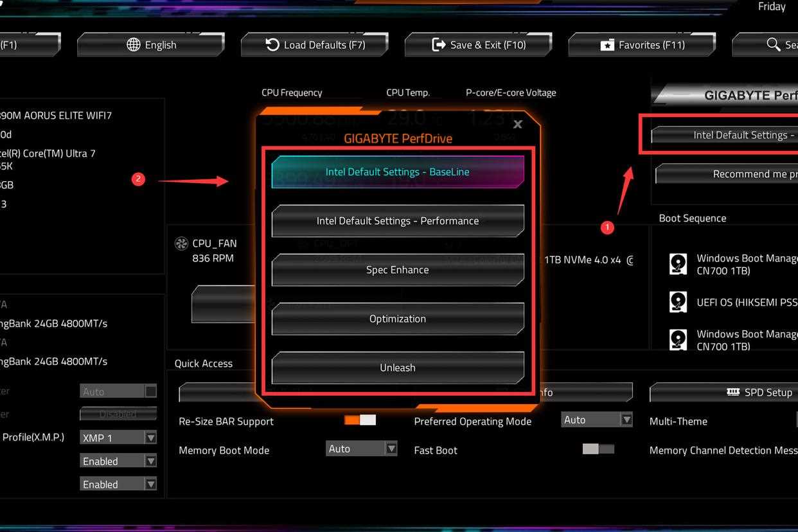Open the Preferred Operating Mode dropdown

626,420
